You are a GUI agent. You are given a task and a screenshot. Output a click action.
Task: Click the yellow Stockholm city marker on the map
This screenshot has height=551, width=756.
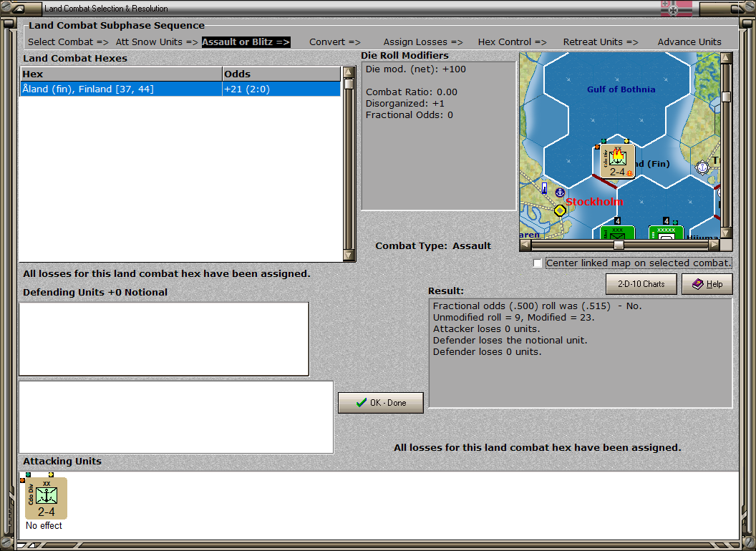[x=560, y=210]
